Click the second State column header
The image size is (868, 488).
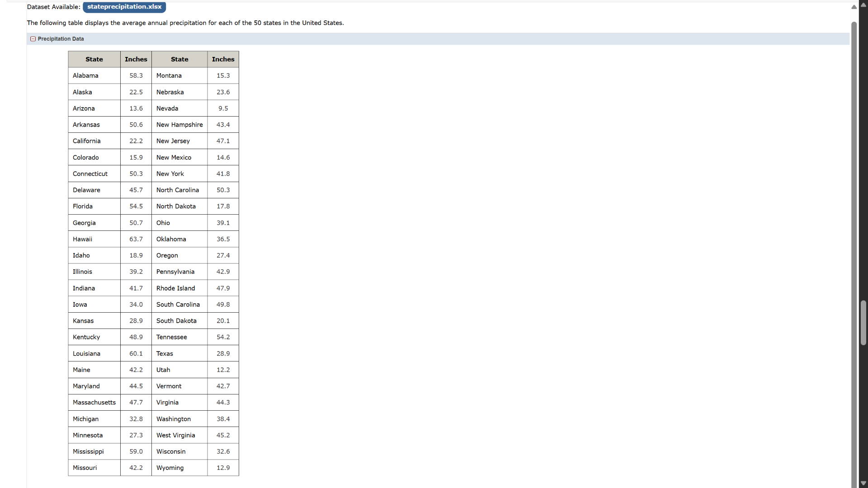pos(179,59)
